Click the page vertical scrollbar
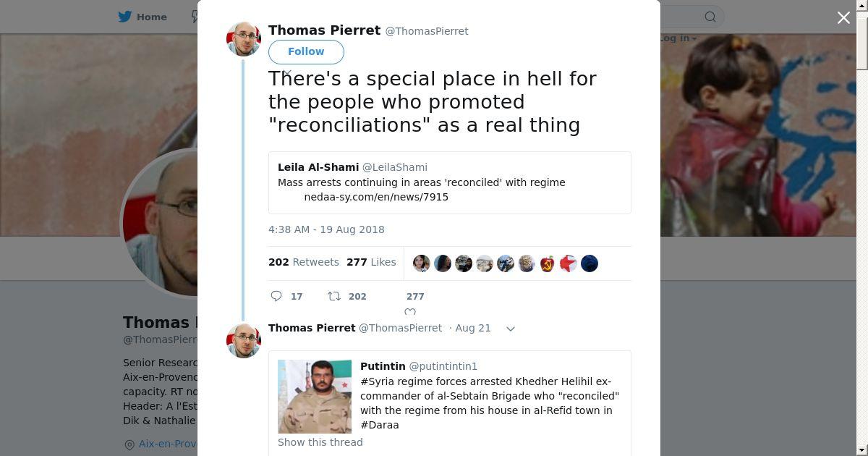868x456 pixels. 861,217
